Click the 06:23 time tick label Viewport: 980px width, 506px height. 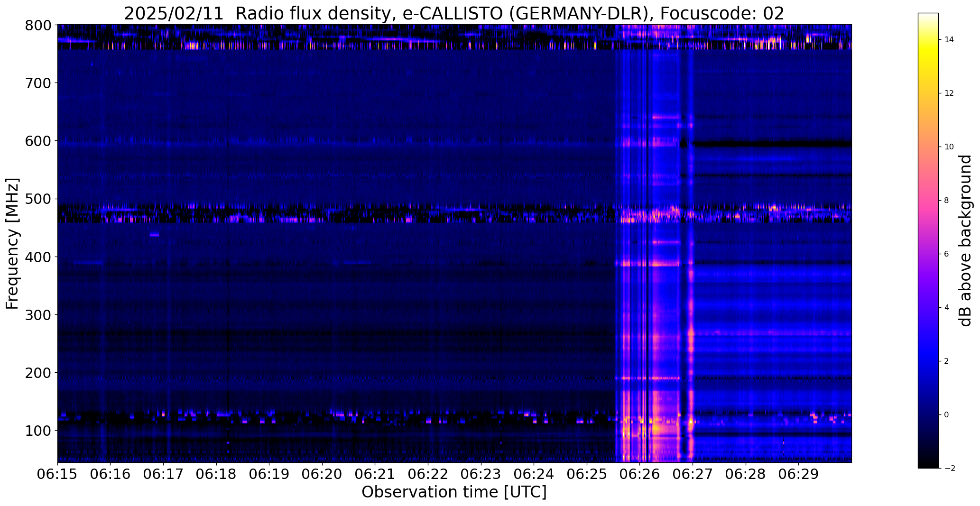point(481,474)
